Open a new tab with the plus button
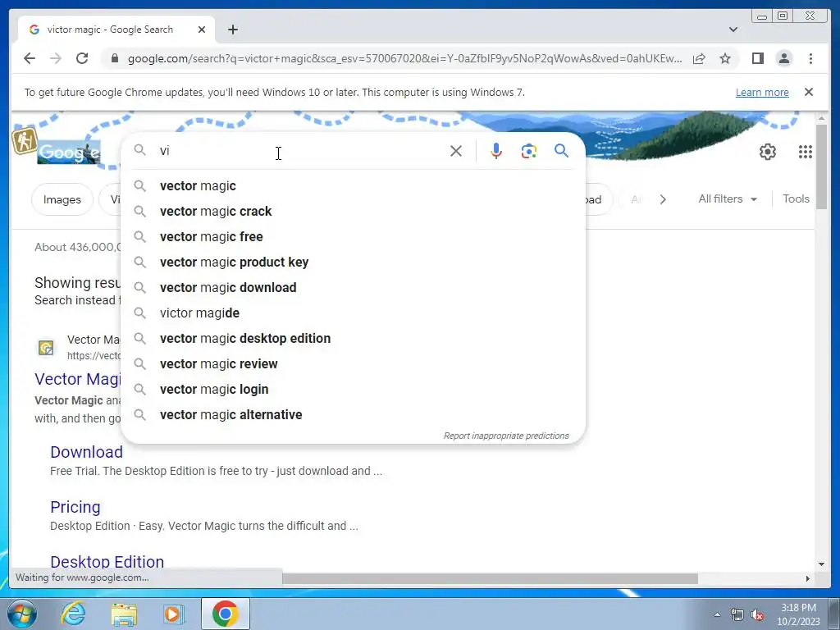Screen dimensions: 840x630 (232, 30)
